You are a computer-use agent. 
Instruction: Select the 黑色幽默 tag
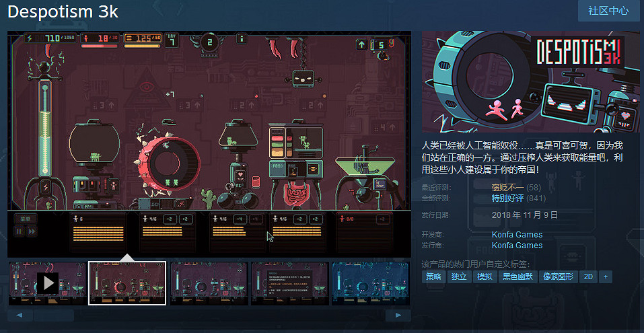pyautogui.click(x=518, y=276)
